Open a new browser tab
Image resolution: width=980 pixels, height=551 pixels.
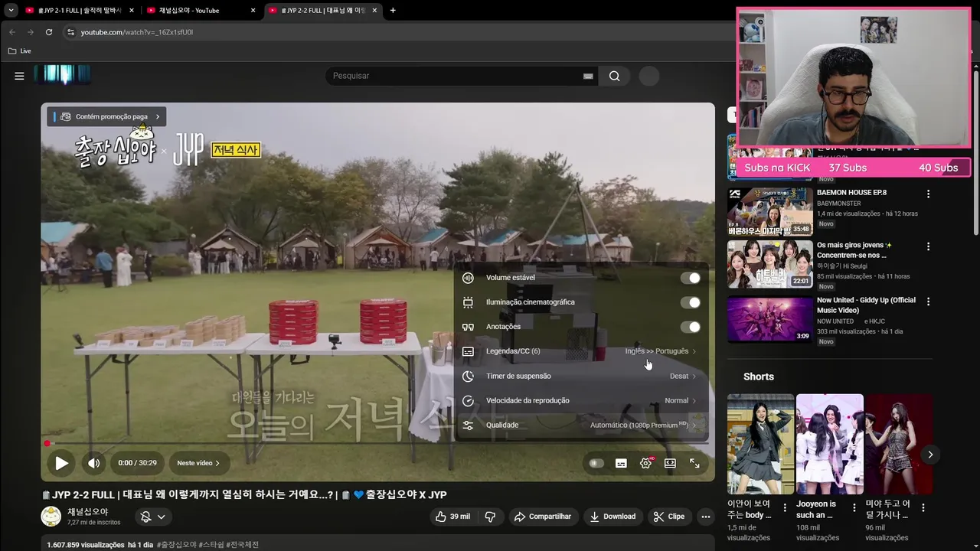click(x=393, y=11)
